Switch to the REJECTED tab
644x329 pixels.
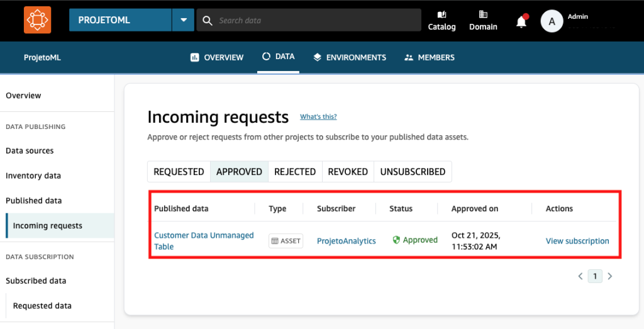[295, 172]
